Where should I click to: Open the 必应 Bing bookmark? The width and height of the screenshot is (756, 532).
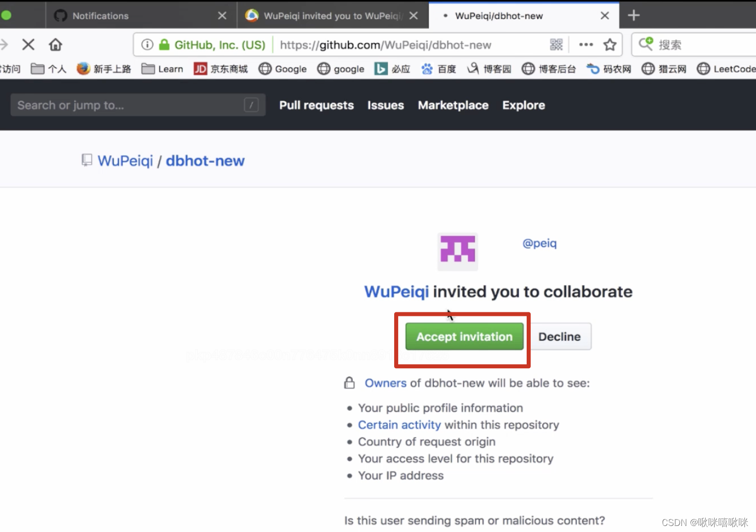(393, 69)
